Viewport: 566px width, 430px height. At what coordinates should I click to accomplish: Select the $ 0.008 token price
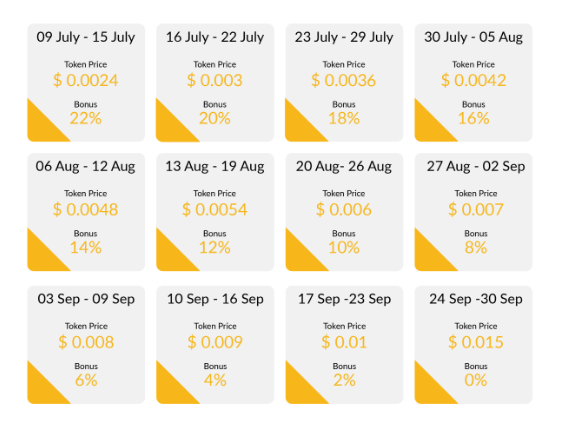point(86,342)
